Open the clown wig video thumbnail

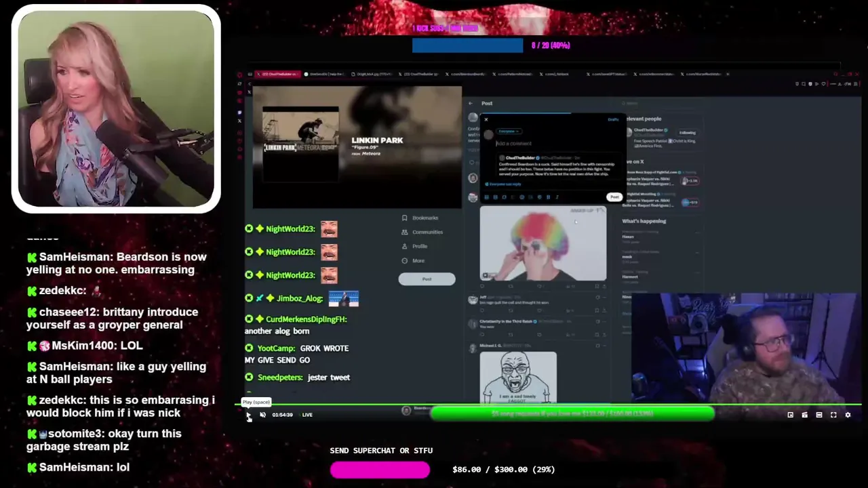543,243
